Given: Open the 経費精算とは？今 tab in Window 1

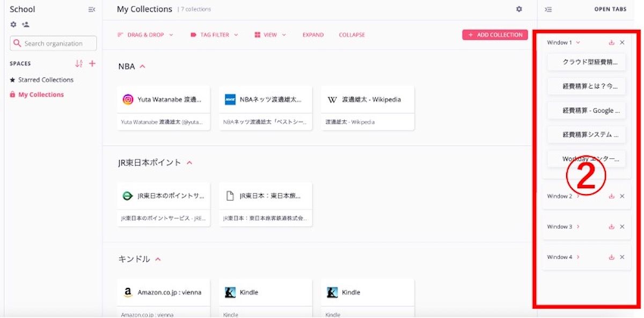Looking at the screenshot, I should pyautogui.click(x=587, y=86).
